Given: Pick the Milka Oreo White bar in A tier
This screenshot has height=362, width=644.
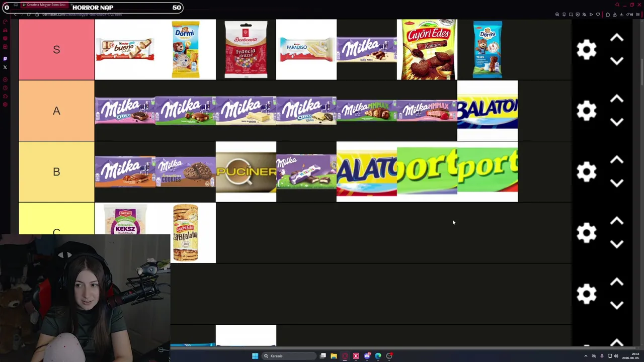Looking at the screenshot, I should pyautogui.click(x=306, y=111).
